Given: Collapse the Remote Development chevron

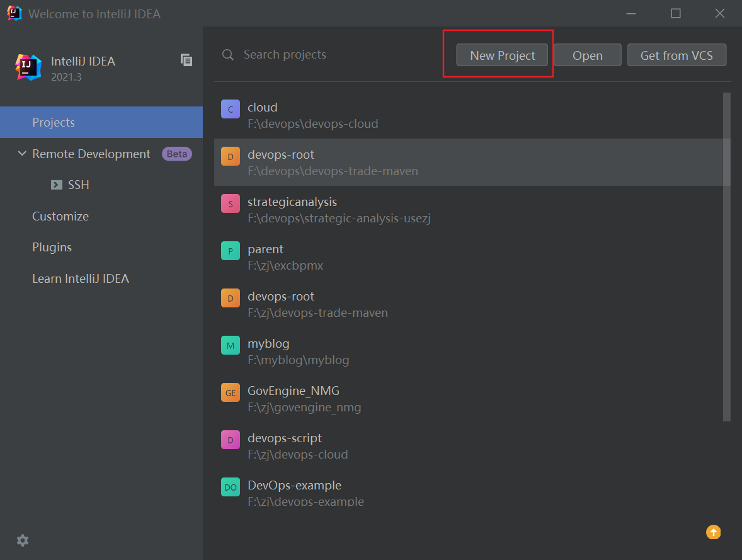Looking at the screenshot, I should [22, 153].
